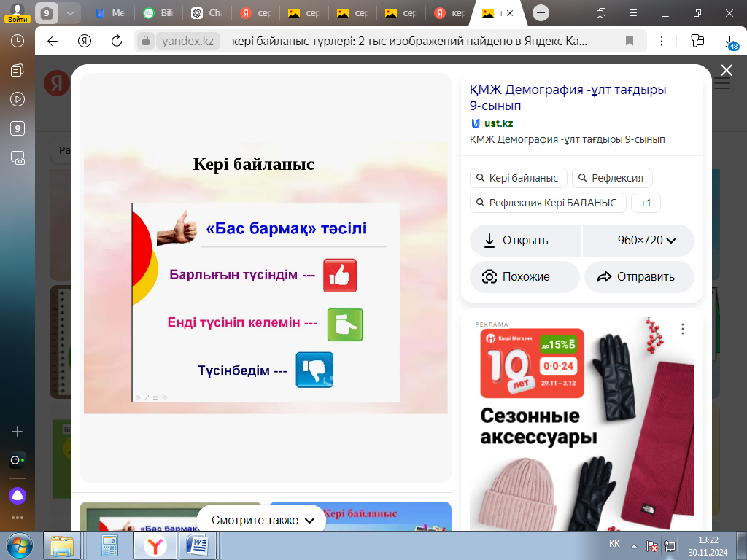Go back with the arrow button
The height and width of the screenshot is (560, 747).
53,41
